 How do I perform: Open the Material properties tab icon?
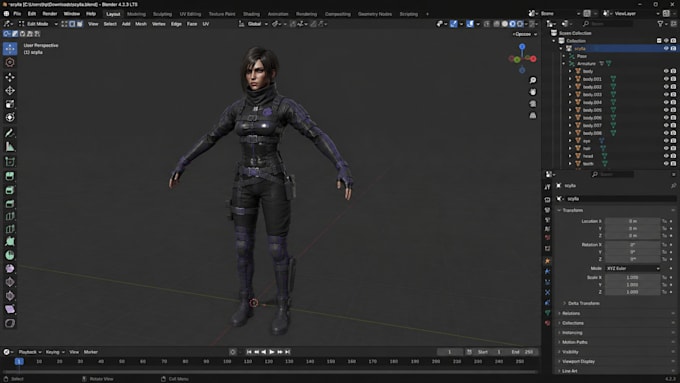pos(547,323)
